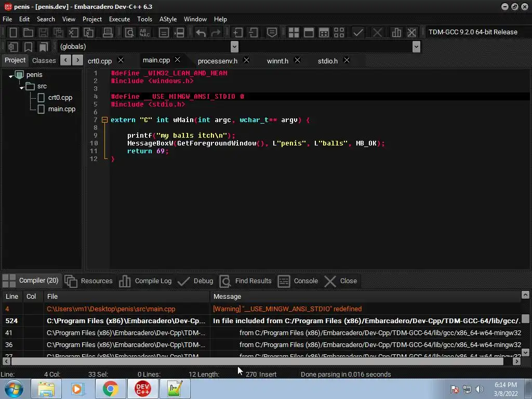Image resolution: width=532 pixels, height=399 pixels.
Task: Collapse the penis project tree node
Action: (x=11, y=76)
